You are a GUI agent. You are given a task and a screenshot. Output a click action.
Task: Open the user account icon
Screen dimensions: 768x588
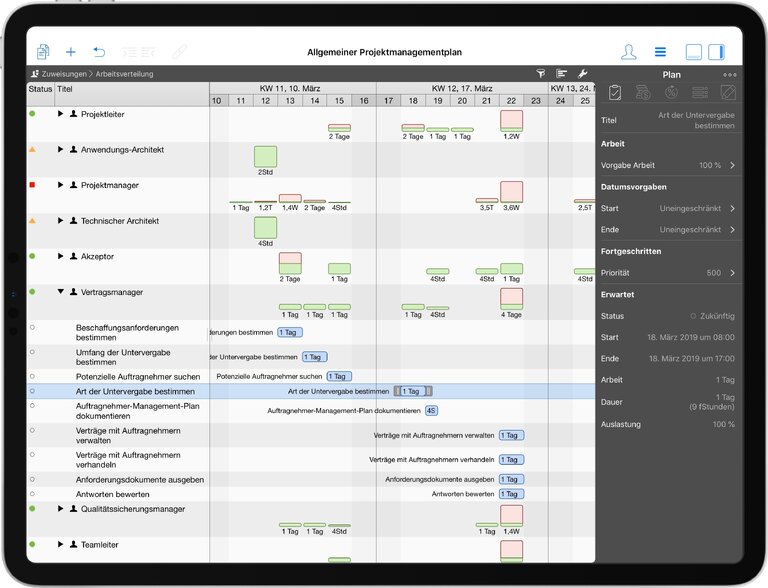pyautogui.click(x=628, y=52)
